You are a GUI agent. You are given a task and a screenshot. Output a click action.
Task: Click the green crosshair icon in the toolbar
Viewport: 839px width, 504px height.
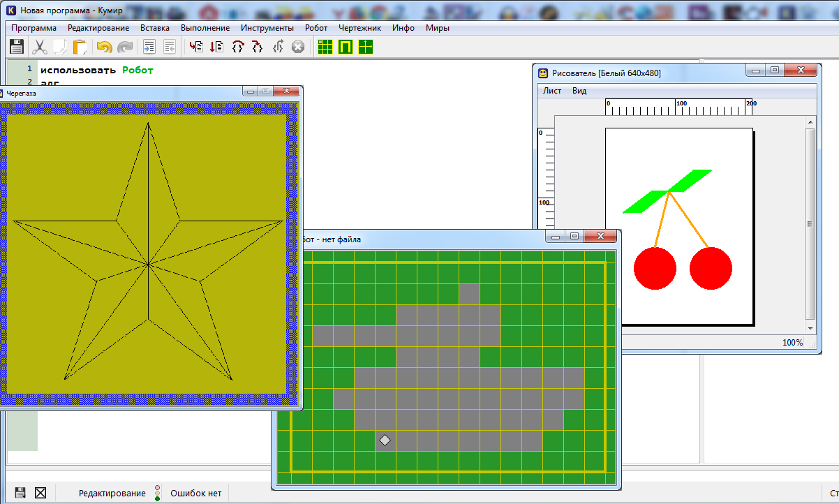point(366,47)
